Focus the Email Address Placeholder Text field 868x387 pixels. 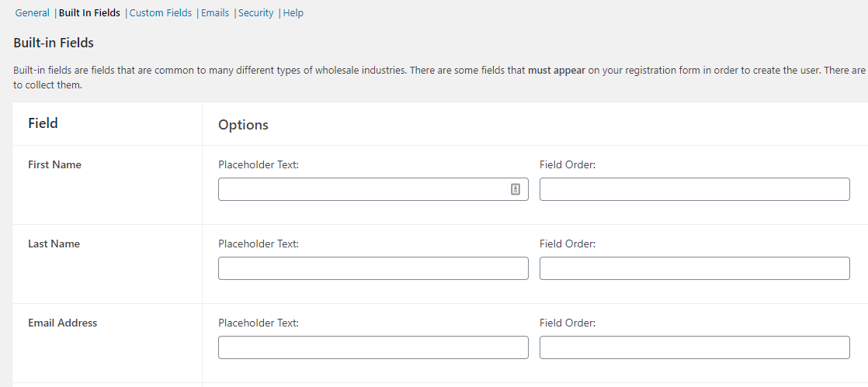tap(373, 347)
